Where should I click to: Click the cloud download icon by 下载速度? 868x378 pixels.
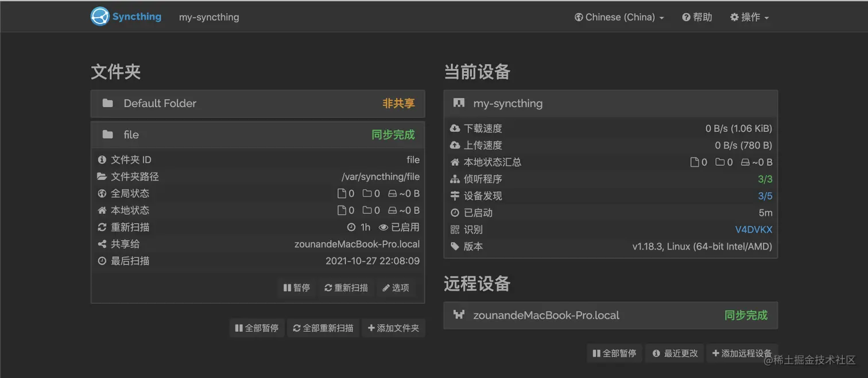click(x=455, y=128)
